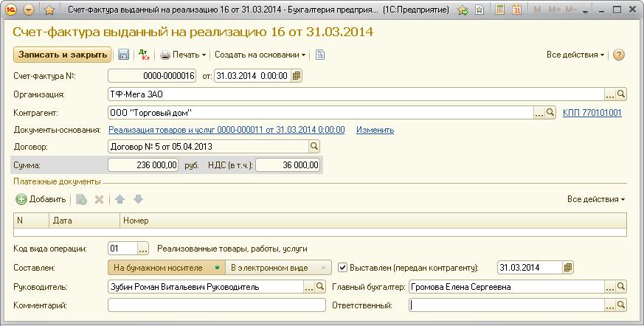
Task: Click the favorites page star icon
Action: click(x=479, y=10)
